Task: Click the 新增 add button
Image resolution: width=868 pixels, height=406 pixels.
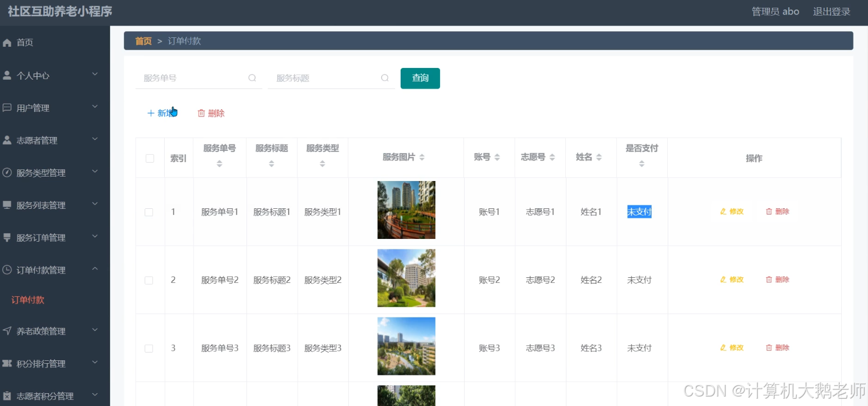Action: (x=161, y=113)
